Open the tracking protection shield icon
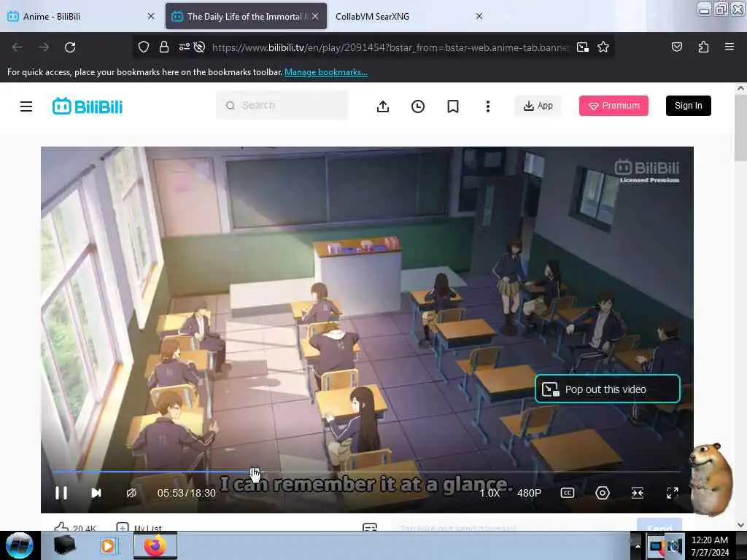Viewport: 747px width, 560px height. (144, 47)
